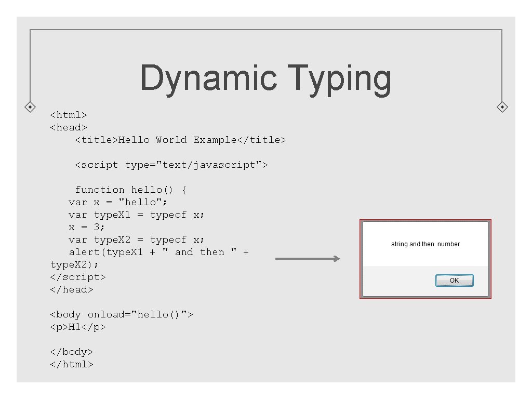Click the line 'x = 3;'
The height and width of the screenshot is (399, 532).
pos(87,228)
